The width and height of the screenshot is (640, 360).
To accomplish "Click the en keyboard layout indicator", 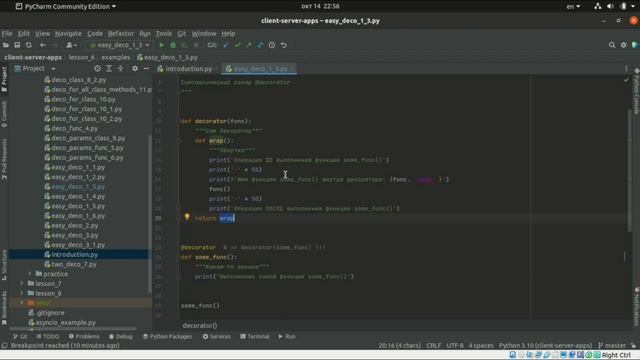I will coord(573,6).
